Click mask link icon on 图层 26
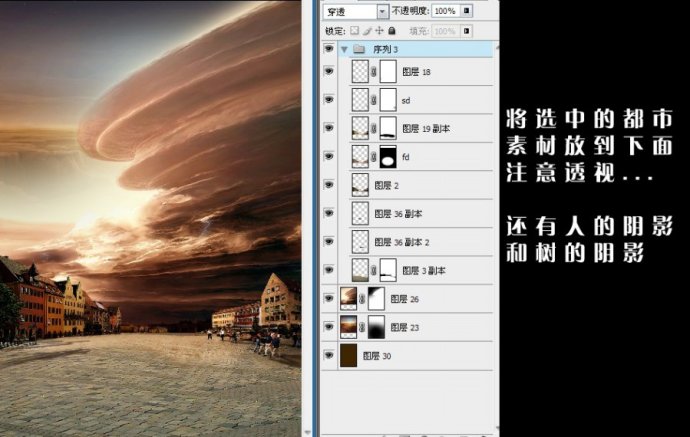Viewport: 690px width, 437px height. click(x=362, y=299)
